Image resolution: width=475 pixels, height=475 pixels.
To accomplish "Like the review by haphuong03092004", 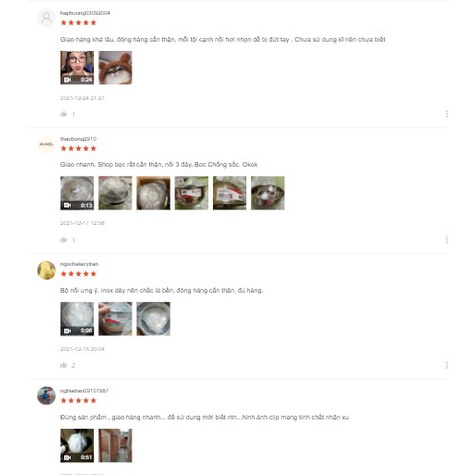I will click(64, 114).
